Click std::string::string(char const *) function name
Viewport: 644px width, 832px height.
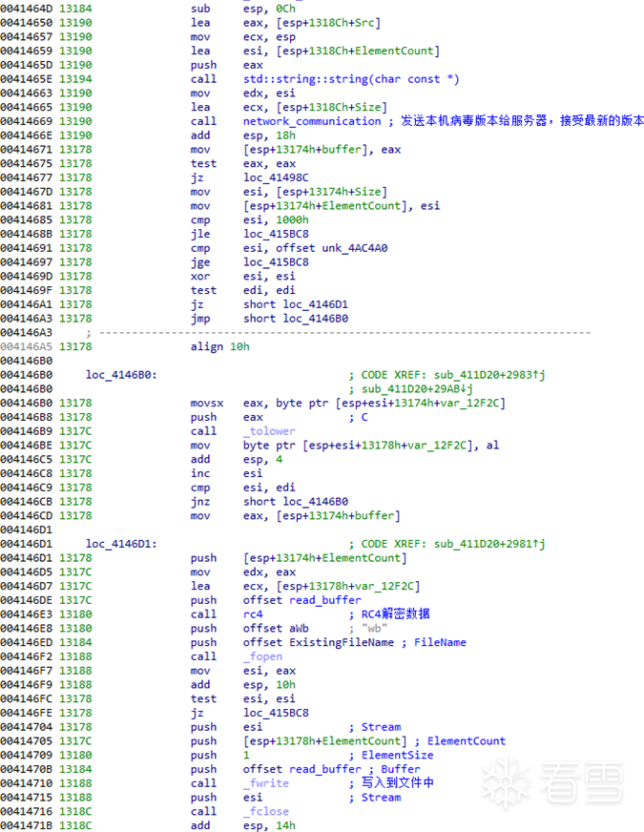(351, 79)
